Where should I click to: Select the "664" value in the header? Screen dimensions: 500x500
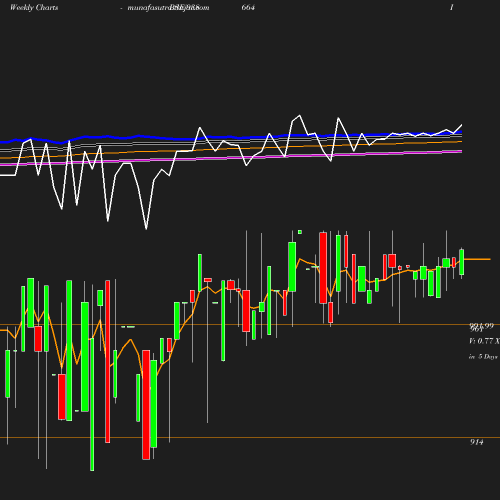(x=248, y=7)
